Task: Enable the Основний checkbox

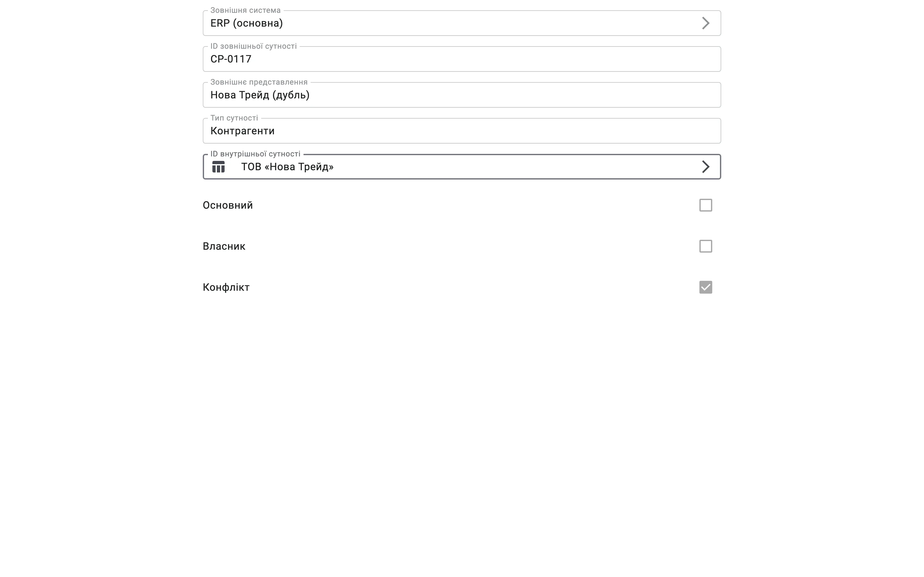Action: click(706, 205)
